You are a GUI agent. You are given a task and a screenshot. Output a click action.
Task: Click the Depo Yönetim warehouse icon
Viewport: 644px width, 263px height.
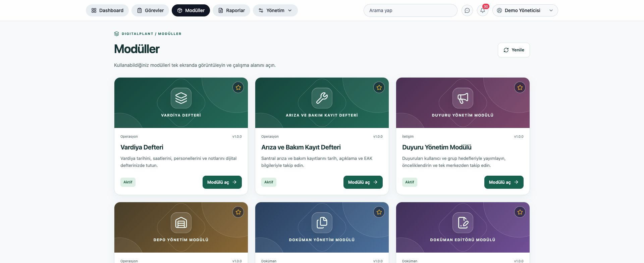click(181, 223)
